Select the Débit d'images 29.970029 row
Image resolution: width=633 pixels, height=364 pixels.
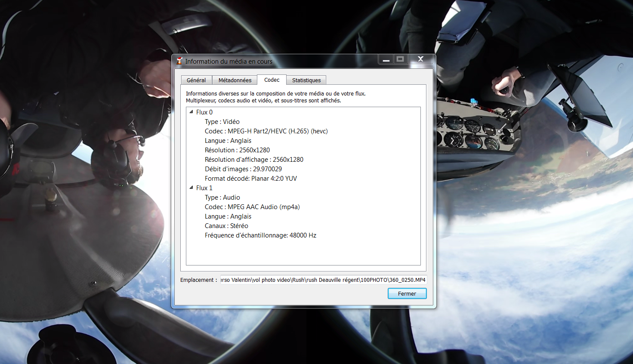click(243, 169)
